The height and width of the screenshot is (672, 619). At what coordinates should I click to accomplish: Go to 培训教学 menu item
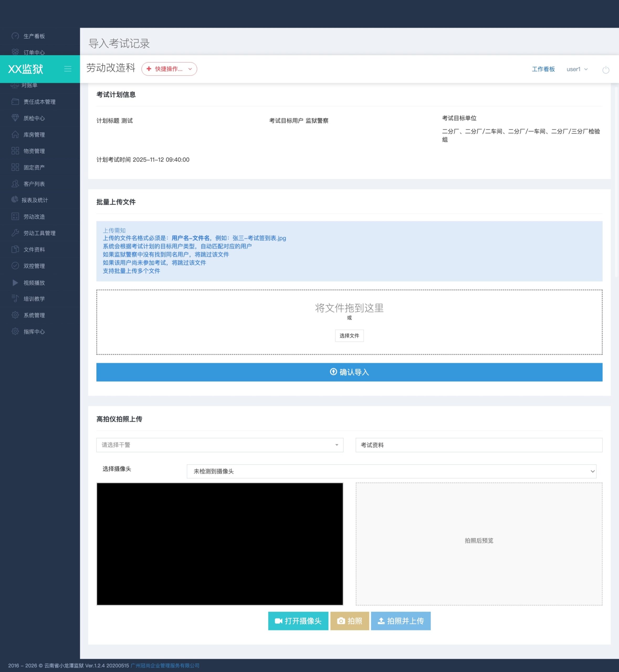34,299
